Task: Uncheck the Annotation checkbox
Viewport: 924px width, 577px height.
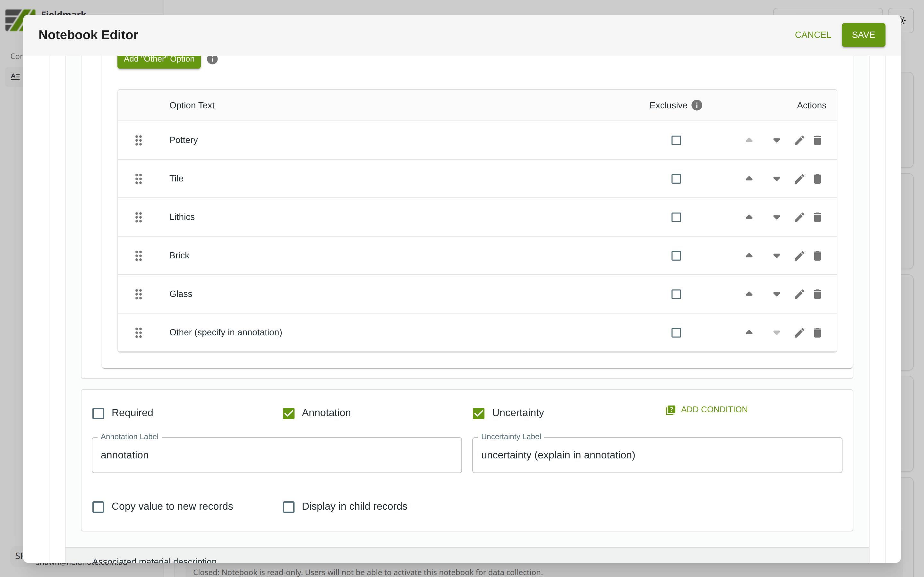Action: click(x=289, y=413)
